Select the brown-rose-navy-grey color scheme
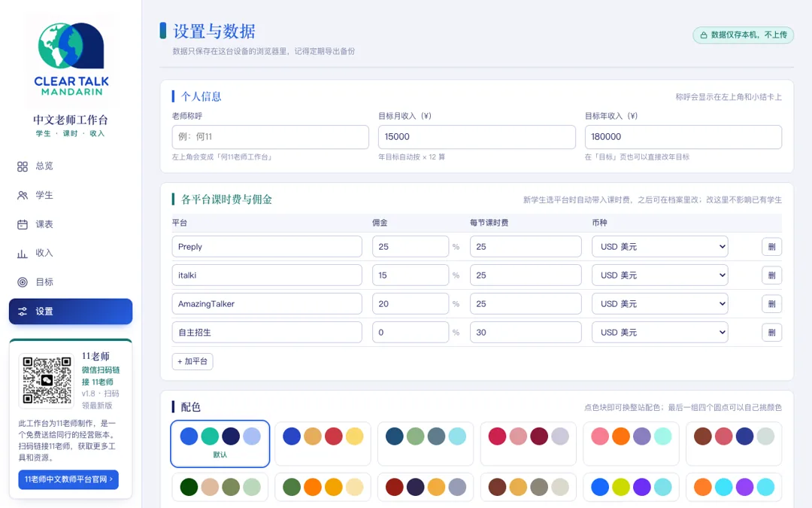 734,444
